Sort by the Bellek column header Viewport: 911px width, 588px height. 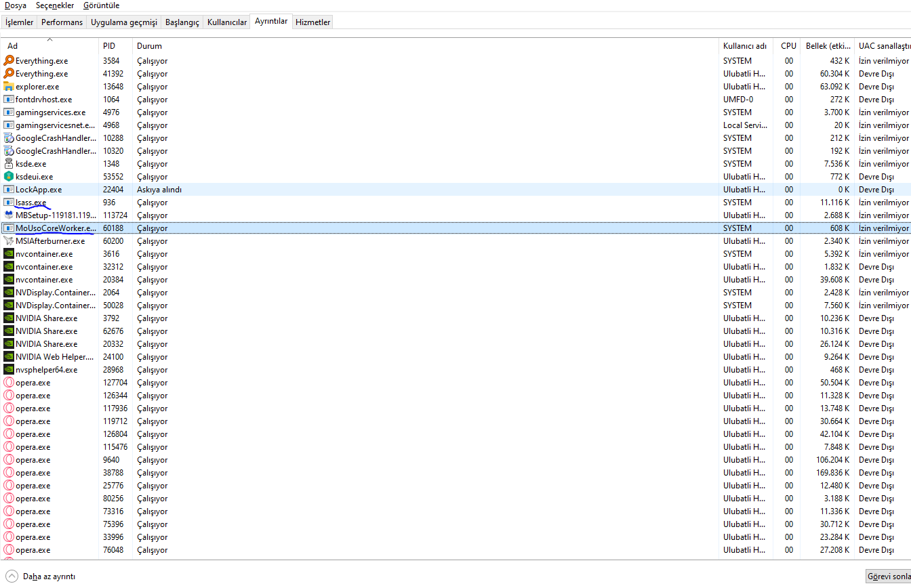point(828,46)
